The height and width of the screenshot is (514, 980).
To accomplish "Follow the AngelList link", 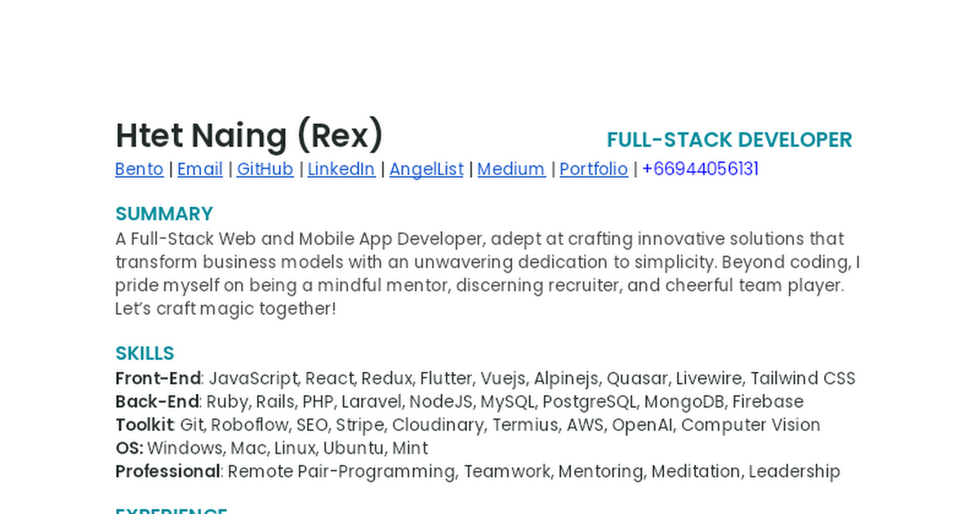I will (x=426, y=169).
